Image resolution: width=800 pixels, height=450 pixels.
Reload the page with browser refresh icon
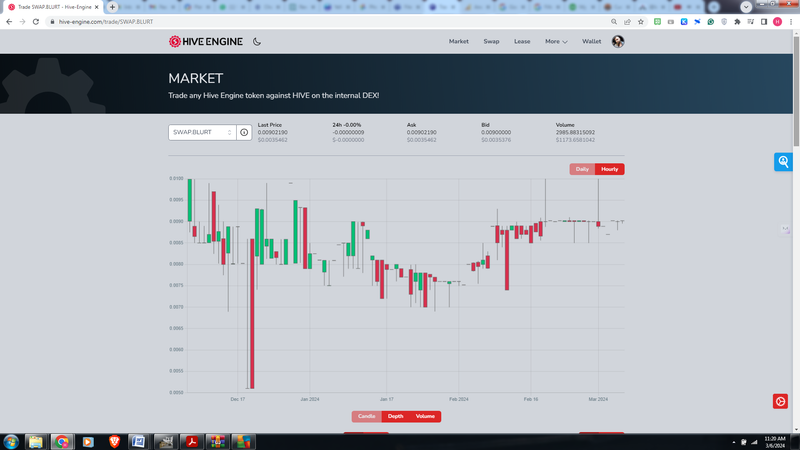point(36,21)
